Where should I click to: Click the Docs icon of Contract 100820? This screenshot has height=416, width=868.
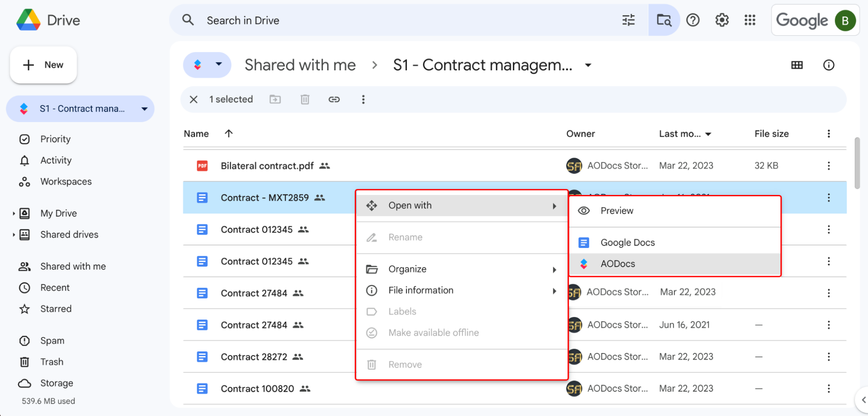pyautogui.click(x=202, y=388)
